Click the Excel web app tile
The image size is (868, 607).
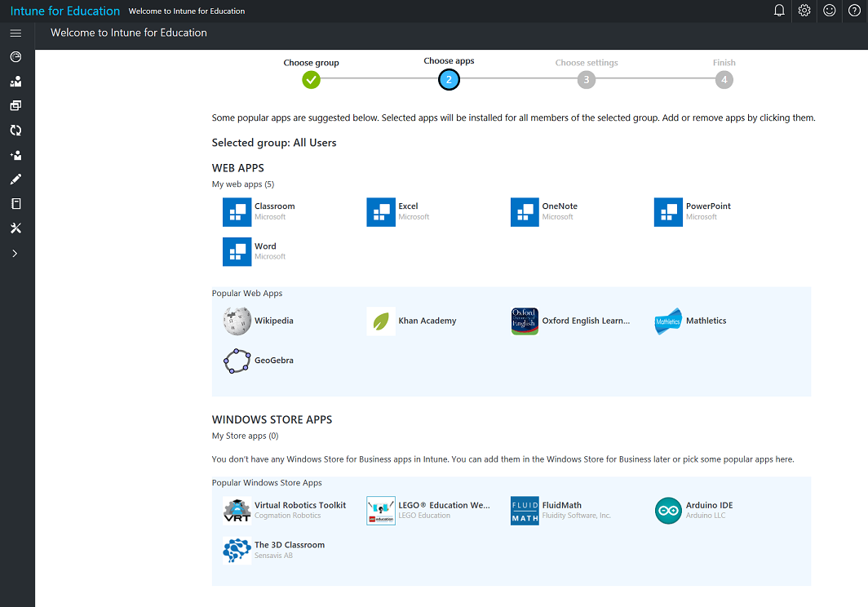point(398,212)
